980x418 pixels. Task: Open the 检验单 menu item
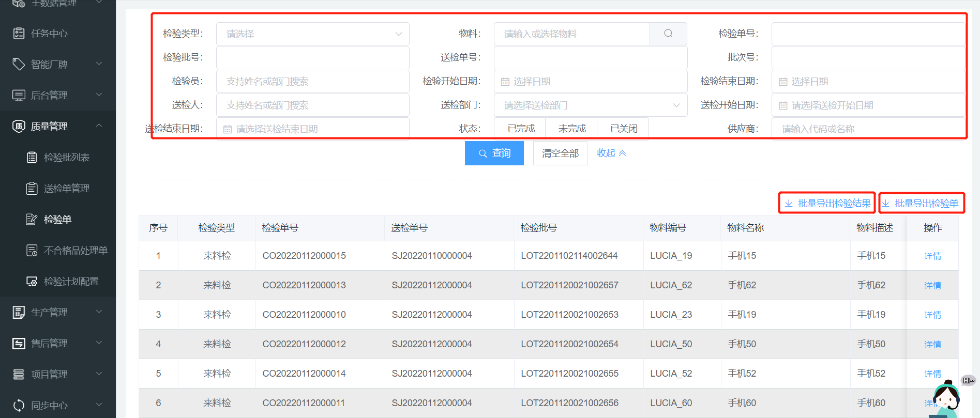point(57,220)
